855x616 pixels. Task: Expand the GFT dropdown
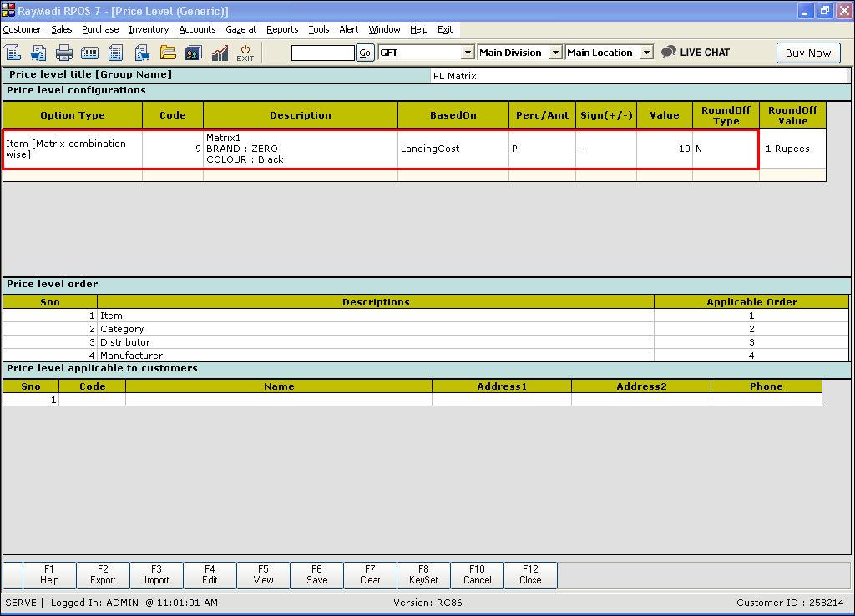467,53
